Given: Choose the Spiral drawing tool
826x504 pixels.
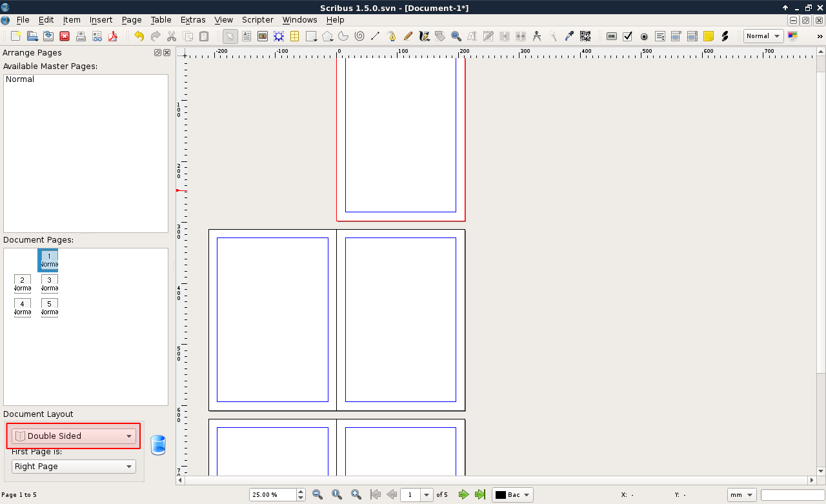Looking at the screenshot, I should point(359,36).
